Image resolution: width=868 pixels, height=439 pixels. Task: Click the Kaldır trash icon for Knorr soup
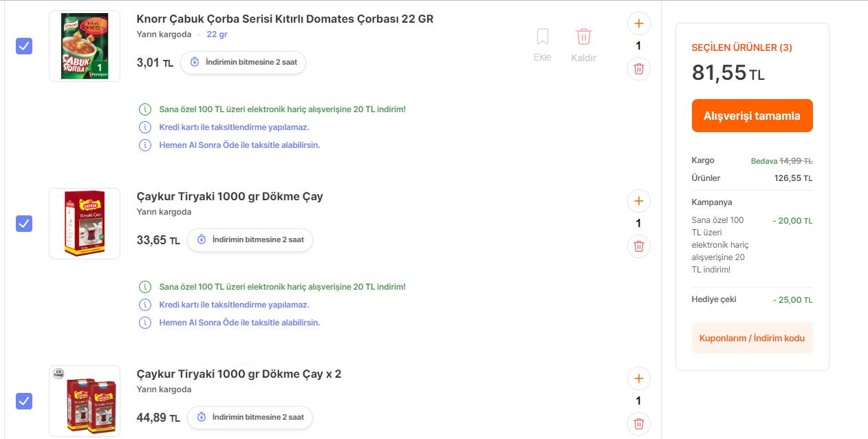(583, 36)
